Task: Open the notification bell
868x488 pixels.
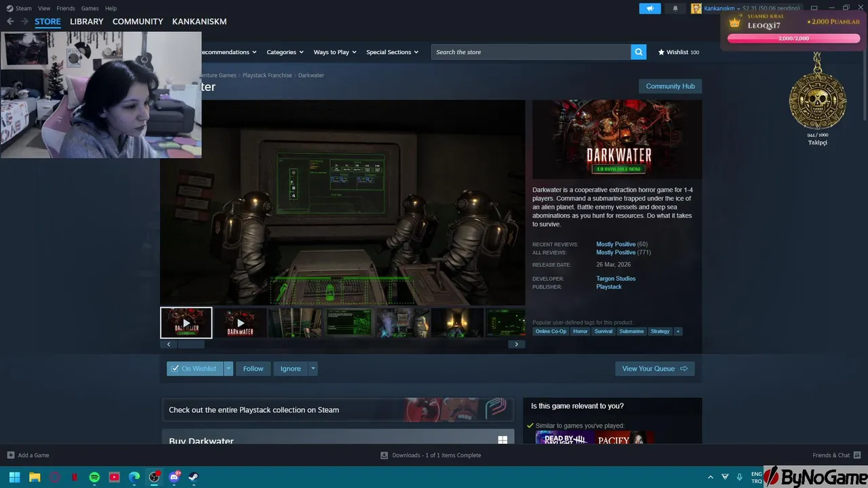Action: coord(675,8)
